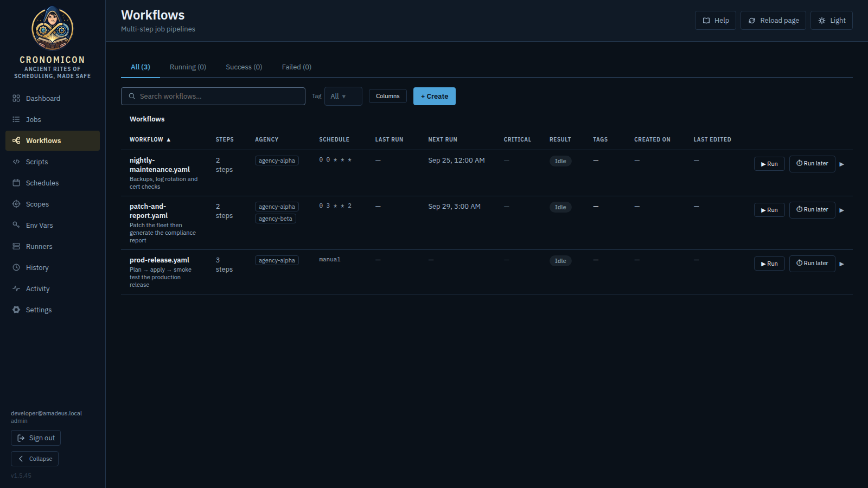Viewport: 868px width, 488px height.
Task: Run prod-release.yaml now
Action: [769, 264]
